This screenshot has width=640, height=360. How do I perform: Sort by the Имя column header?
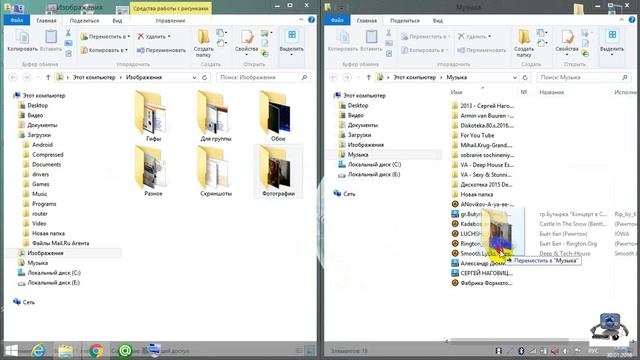[456, 92]
